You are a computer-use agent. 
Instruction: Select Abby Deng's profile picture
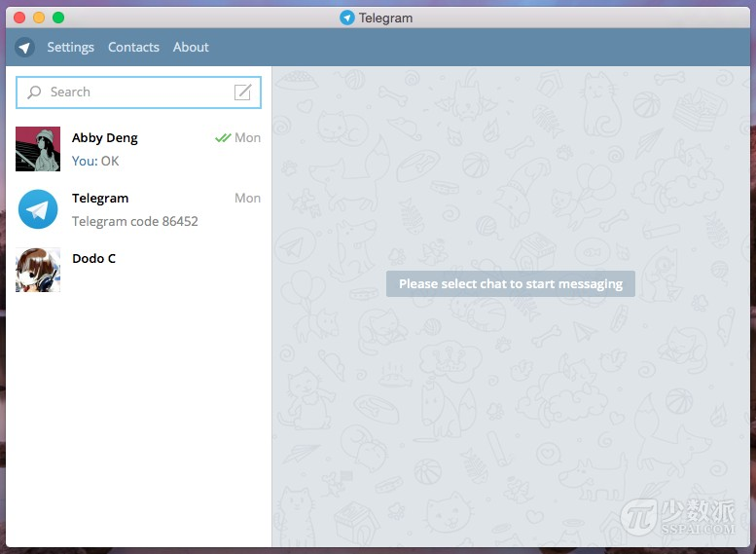tap(38, 149)
